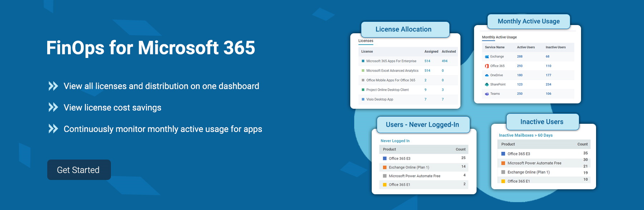Click the SharePoint service icon
This screenshot has width=644, height=210.
487,84
